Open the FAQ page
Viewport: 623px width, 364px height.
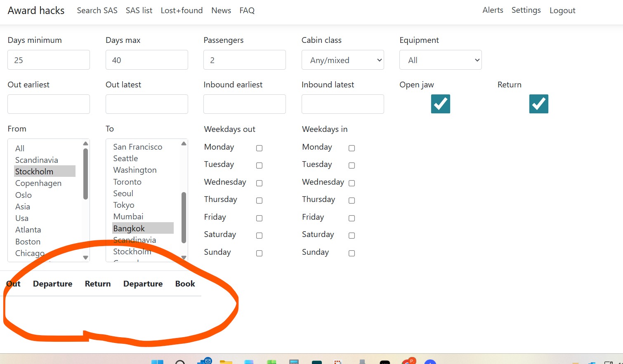coord(247,10)
